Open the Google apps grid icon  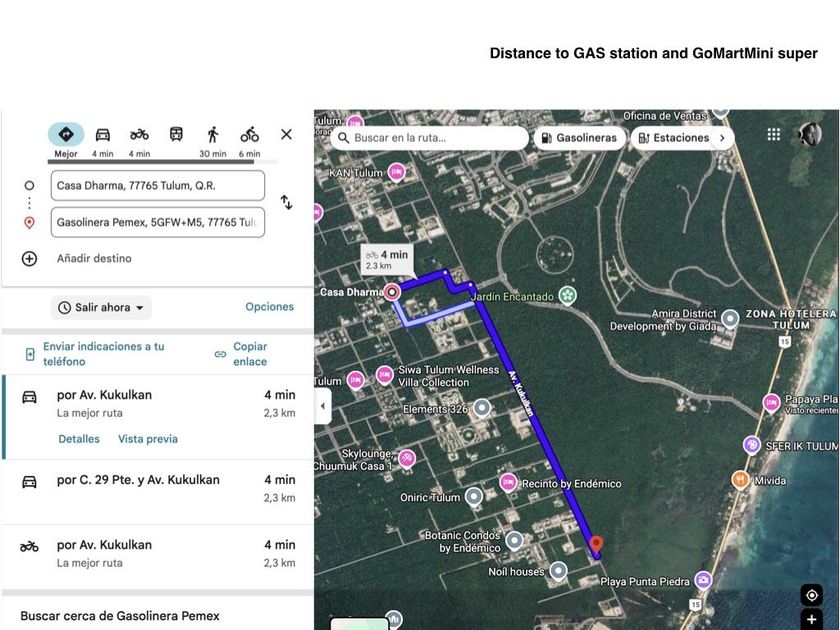(x=774, y=134)
